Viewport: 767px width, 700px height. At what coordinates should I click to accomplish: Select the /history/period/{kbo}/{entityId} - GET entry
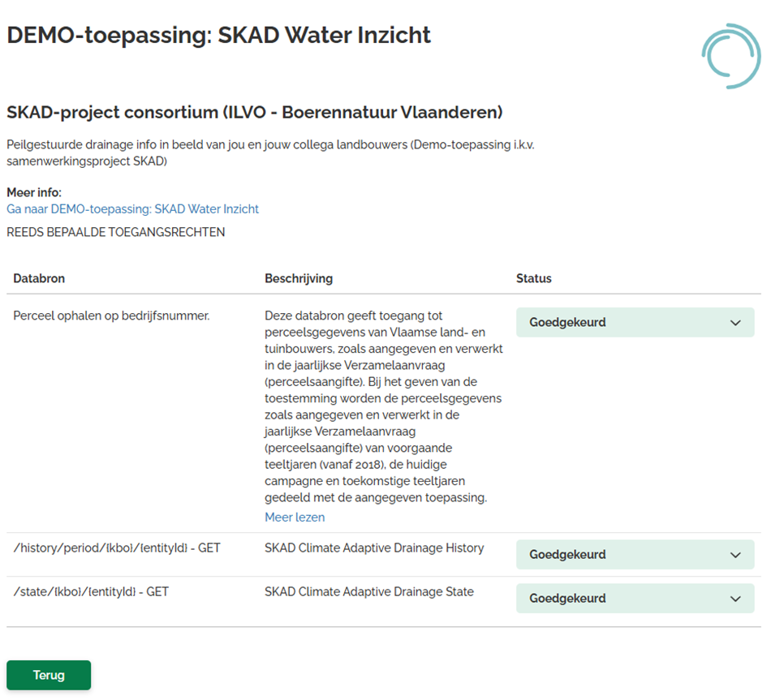[x=117, y=548]
